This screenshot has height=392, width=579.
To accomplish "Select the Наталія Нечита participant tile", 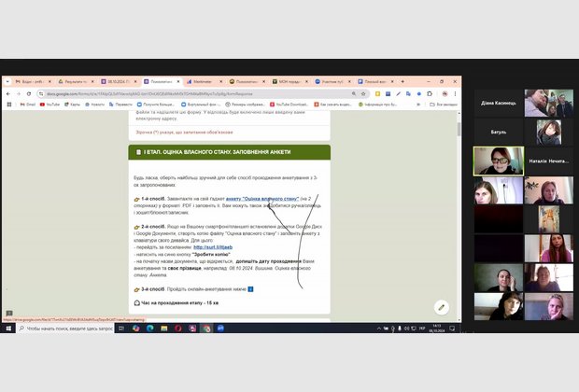I will click(x=498, y=161).
